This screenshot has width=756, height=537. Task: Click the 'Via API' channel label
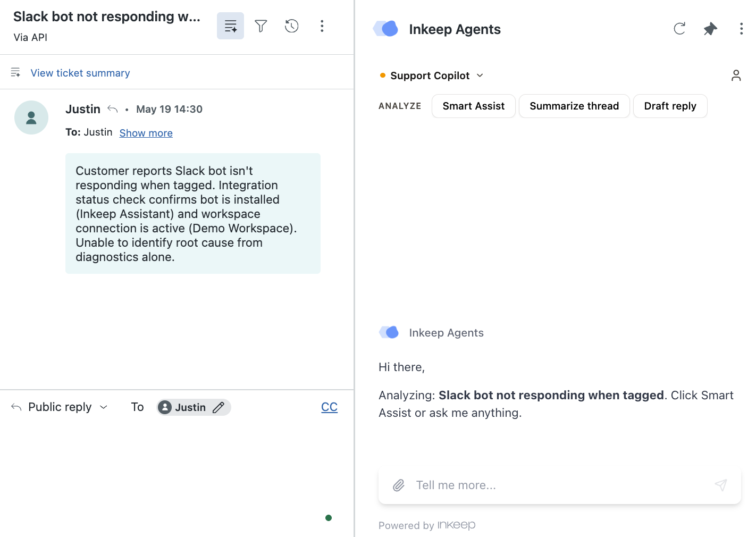coord(30,37)
